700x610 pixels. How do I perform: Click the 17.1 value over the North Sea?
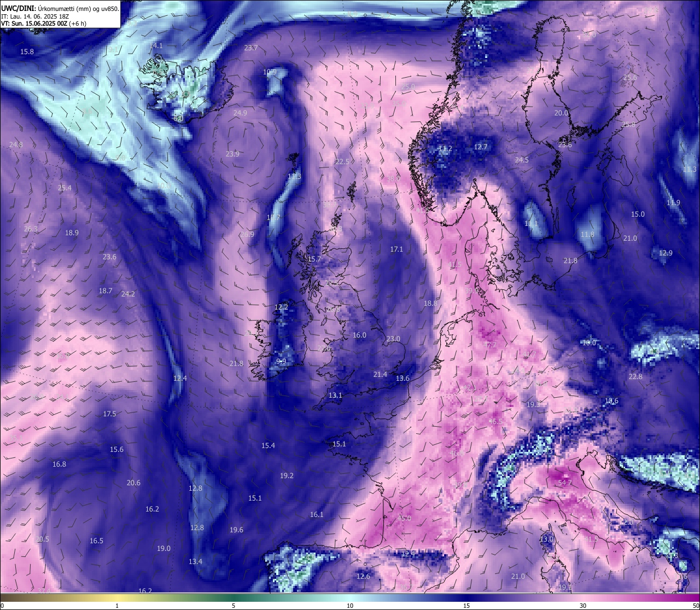[x=396, y=249]
